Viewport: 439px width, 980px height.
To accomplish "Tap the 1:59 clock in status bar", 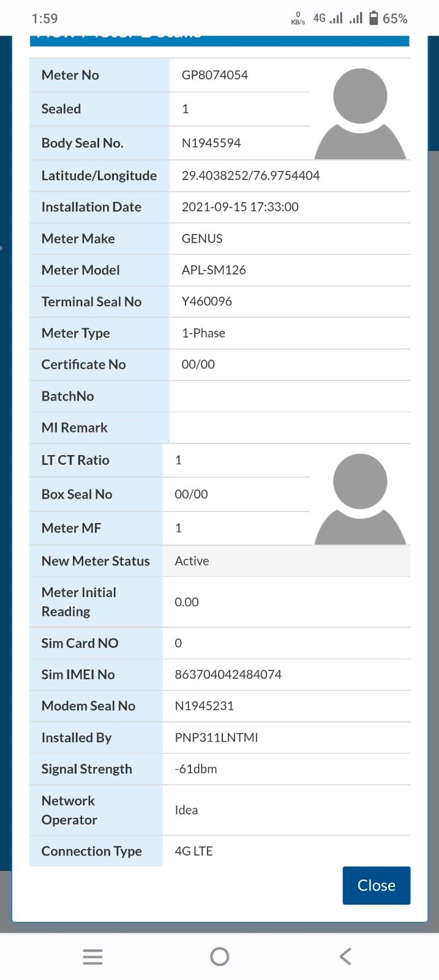I will coord(45,18).
